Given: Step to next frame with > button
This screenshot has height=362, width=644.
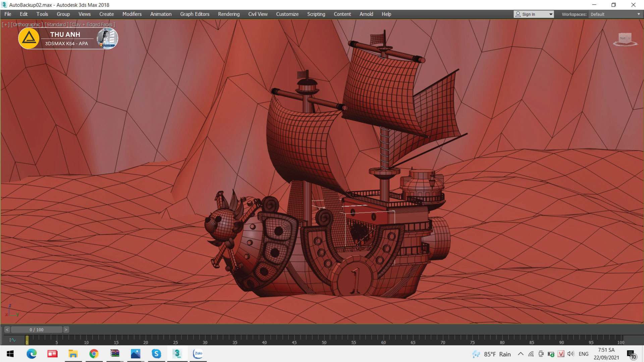Looking at the screenshot, I should pos(66,330).
